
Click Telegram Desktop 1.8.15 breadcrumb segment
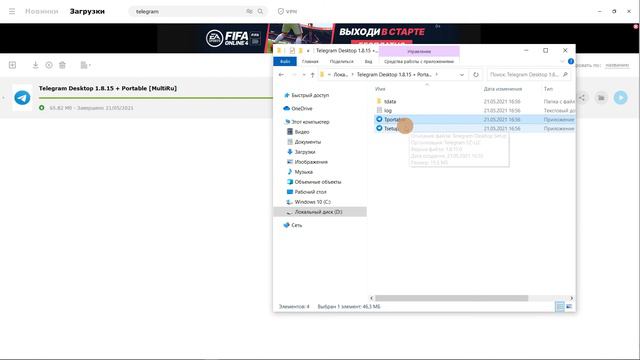pyautogui.click(x=394, y=75)
